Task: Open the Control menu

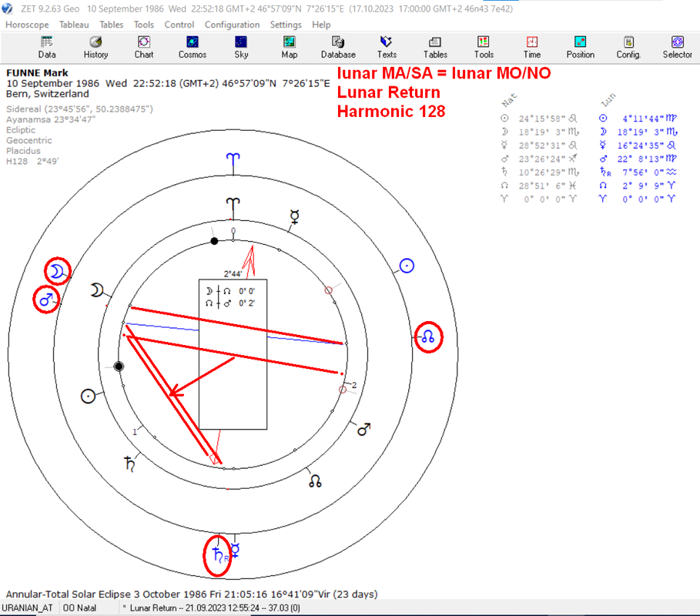Action: pyautogui.click(x=179, y=25)
